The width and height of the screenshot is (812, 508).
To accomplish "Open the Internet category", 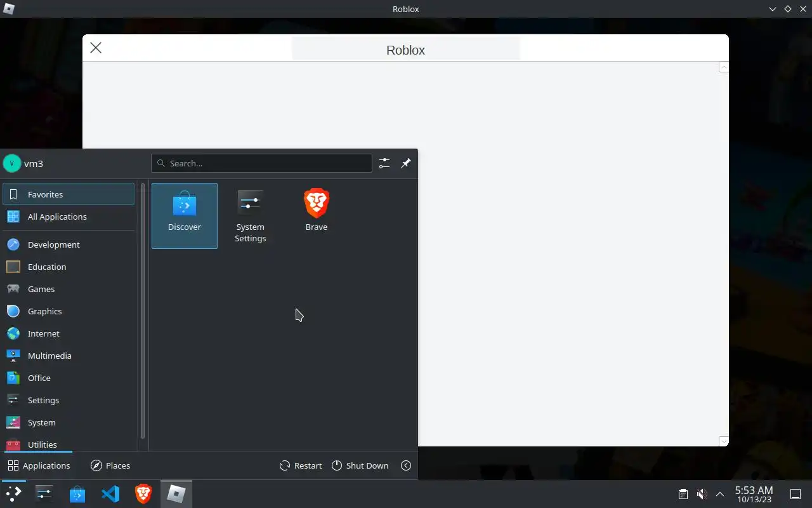I will click(69, 333).
